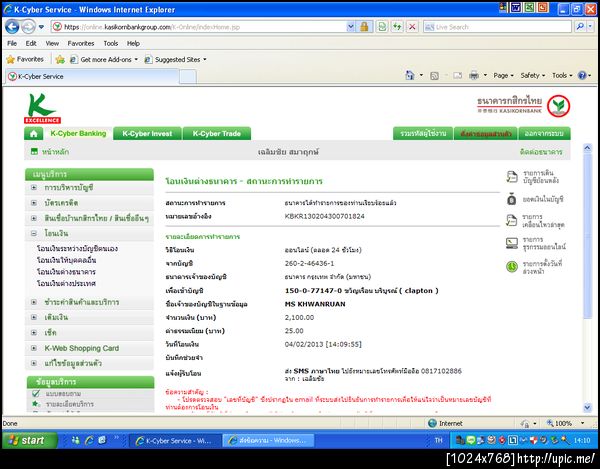Click the padlock security icon in address bar
The width and height of the screenshot is (600, 469).
coord(364,27)
